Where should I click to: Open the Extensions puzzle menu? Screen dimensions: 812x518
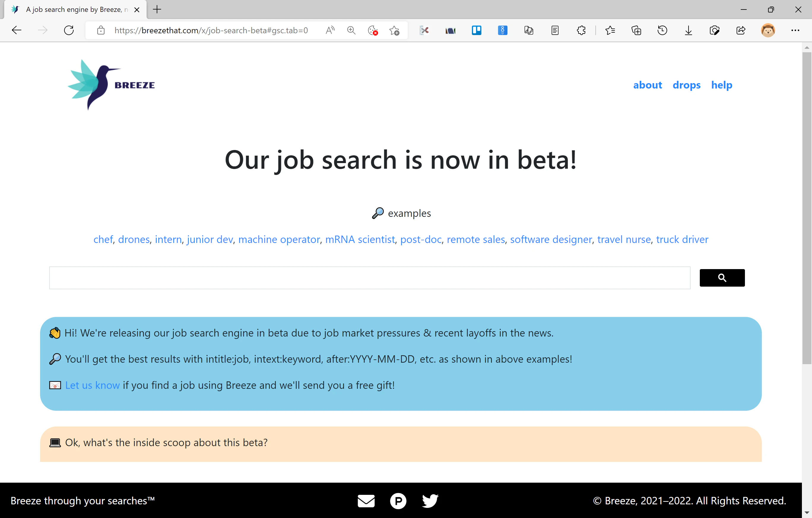click(581, 30)
